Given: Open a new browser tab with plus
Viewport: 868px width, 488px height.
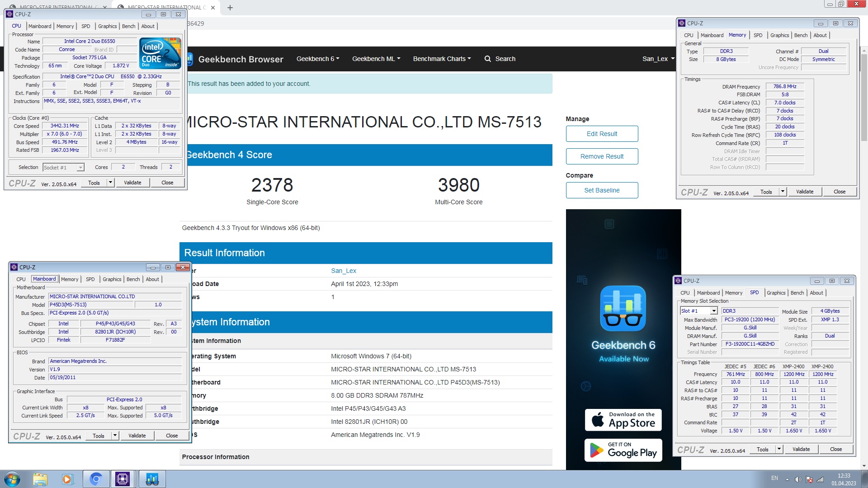Looking at the screenshot, I should click(x=230, y=8).
